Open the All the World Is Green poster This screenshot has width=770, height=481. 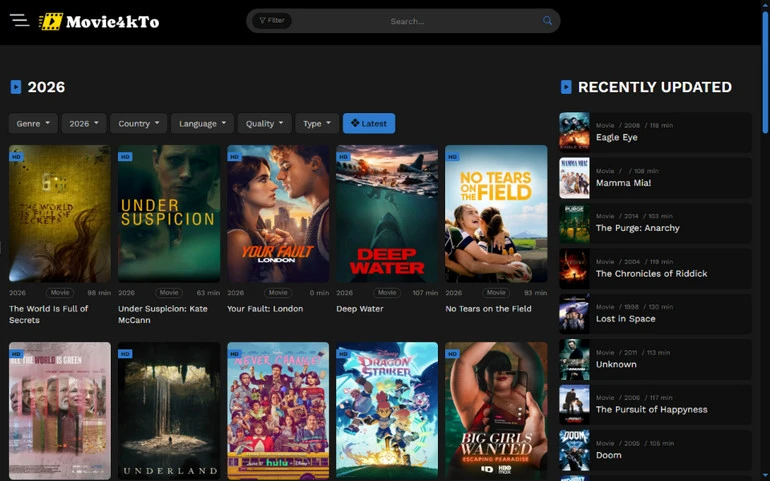pos(60,411)
